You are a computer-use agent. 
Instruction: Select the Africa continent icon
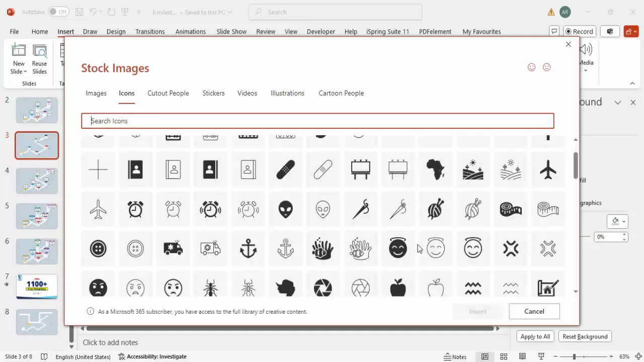435,169
